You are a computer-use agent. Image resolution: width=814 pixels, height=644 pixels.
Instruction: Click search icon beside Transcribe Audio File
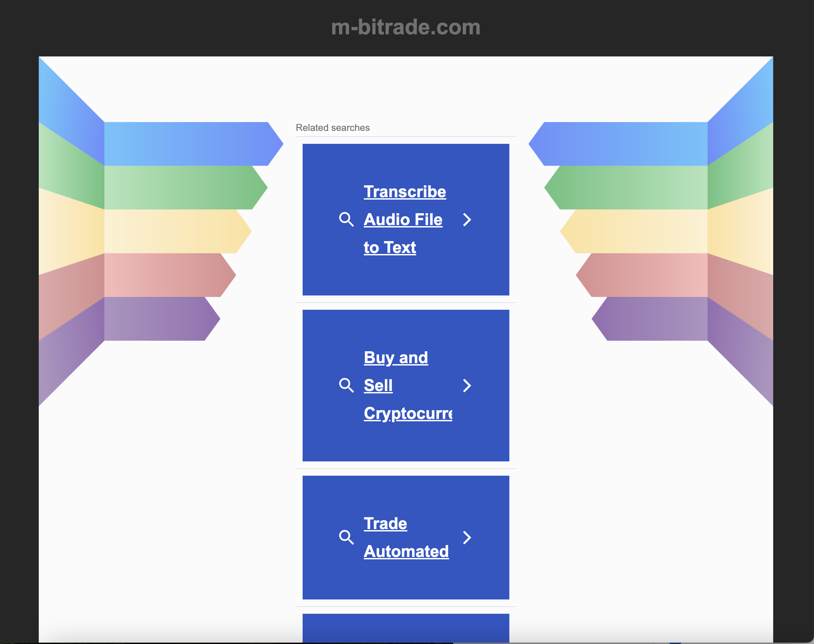346,219
